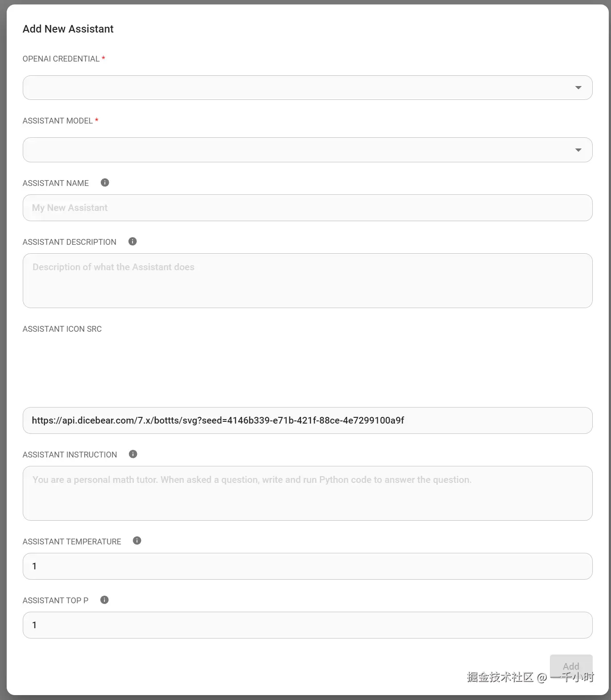Screen dimensions: 611x700
Task: Expand the OpenAI Credential dropdown arrow
Action: [578, 88]
